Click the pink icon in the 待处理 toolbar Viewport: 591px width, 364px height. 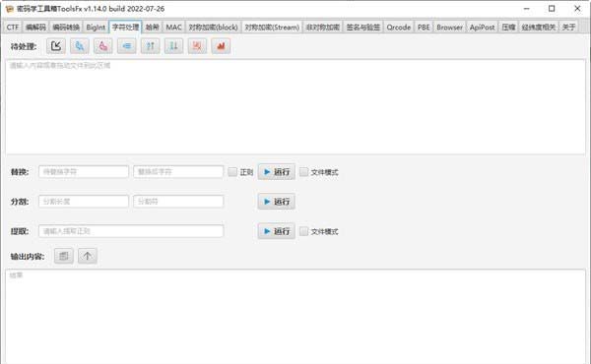[x=102, y=46]
